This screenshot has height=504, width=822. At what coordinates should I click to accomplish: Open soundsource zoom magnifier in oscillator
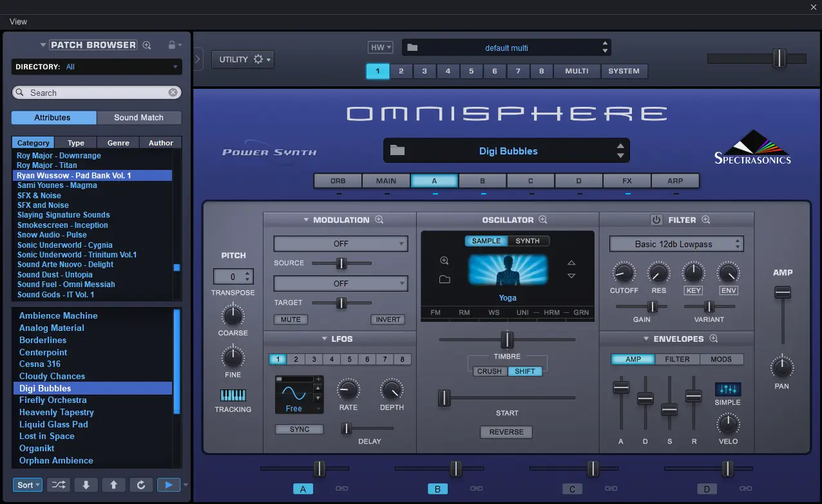[444, 261]
